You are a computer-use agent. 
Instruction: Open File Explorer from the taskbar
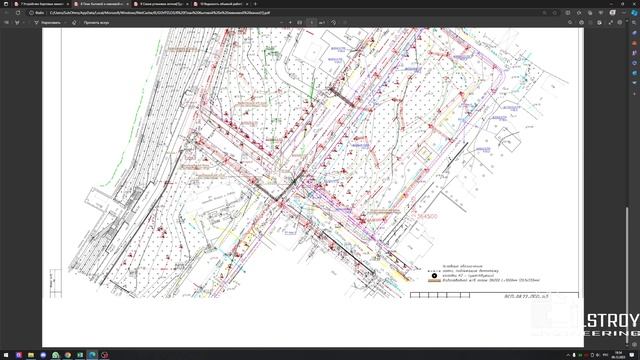(31, 355)
